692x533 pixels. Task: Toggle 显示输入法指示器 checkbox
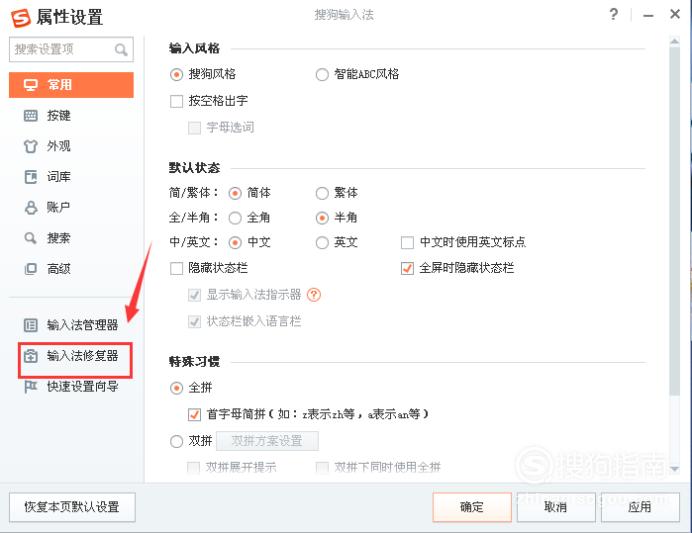(194, 295)
